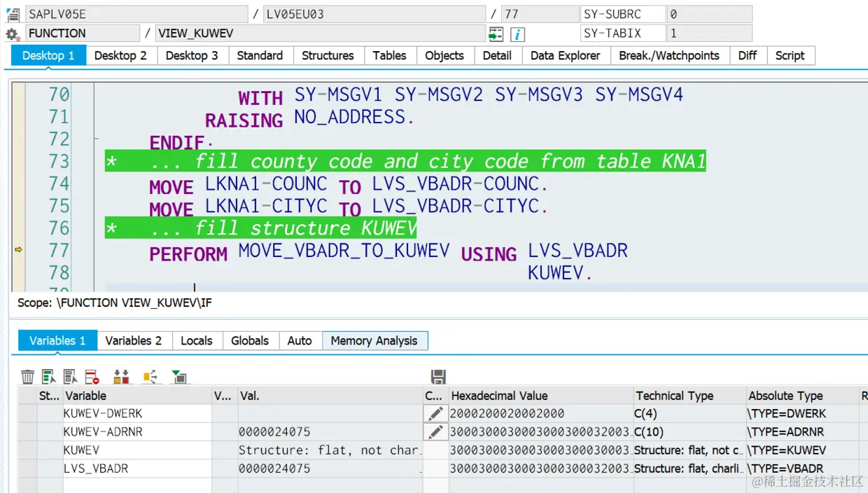The width and height of the screenshot is (868, 493).
Task: Click row selector for KUWEV-DWERK row
Action: pos(27,414)
